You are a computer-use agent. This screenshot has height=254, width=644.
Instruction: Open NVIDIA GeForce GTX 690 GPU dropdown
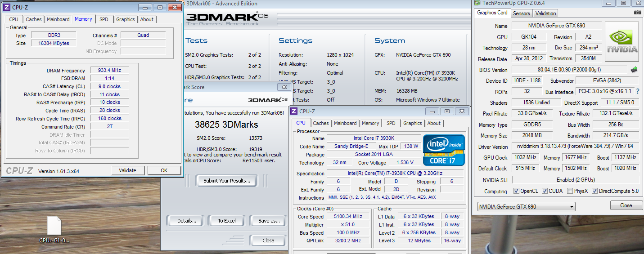pos(526,207)
